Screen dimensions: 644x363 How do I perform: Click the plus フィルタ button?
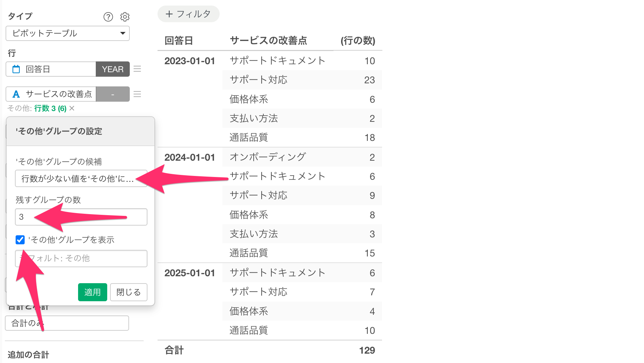(x=188, y=14)
